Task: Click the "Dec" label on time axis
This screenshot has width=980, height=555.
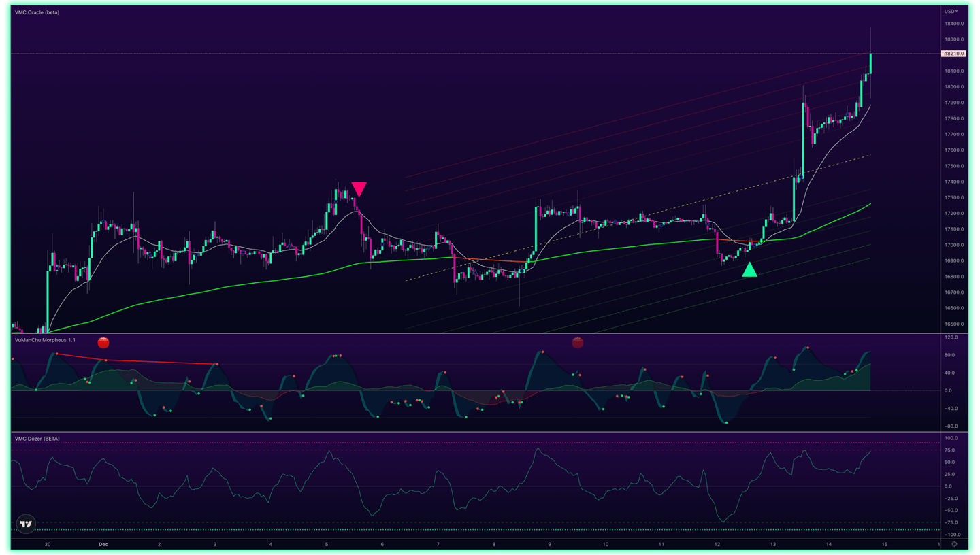Action: point(103,544)
